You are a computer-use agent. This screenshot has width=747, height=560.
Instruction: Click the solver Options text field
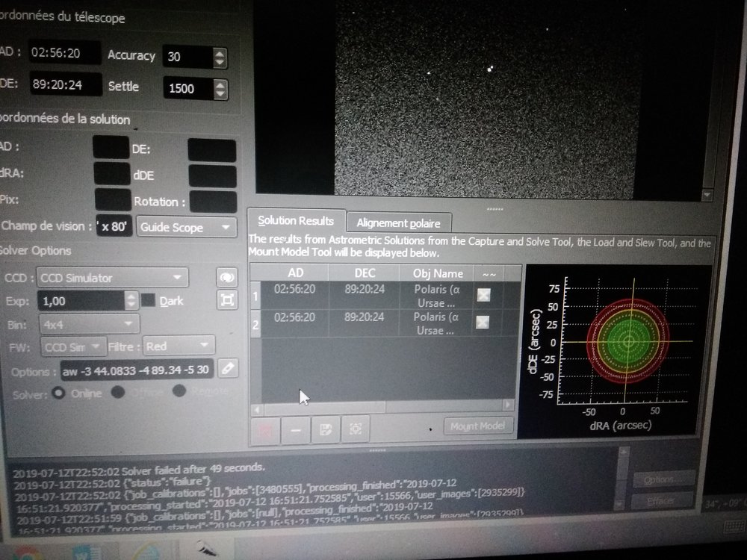(137, 370)
